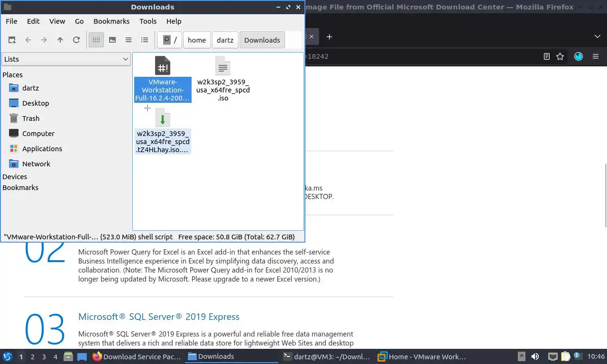
Task: Click the Firefox page vertical scrollbar
Action: click(x=605, y=195)
